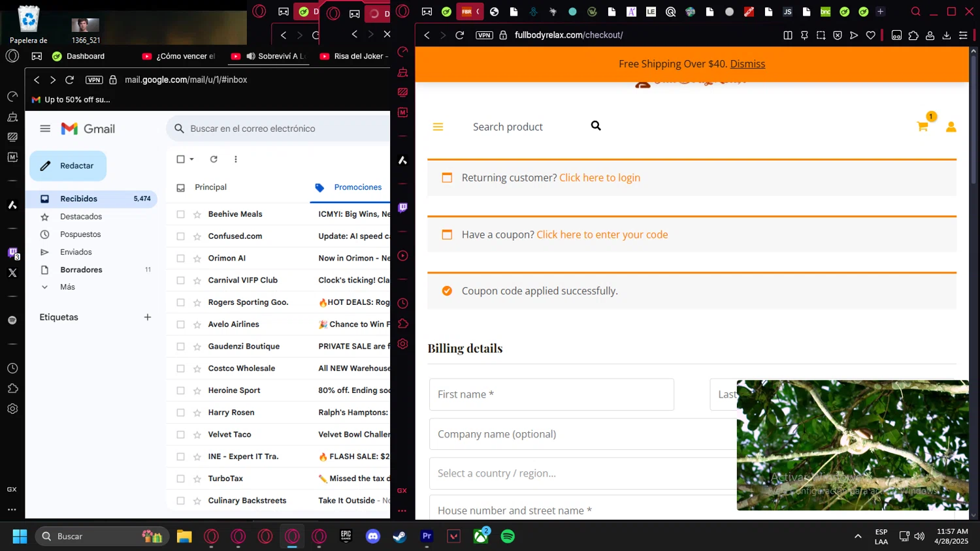This screenshot has height=551, width=980.
Task: Open Gmail select-all dropdown arrow
Action: point(191,159)
